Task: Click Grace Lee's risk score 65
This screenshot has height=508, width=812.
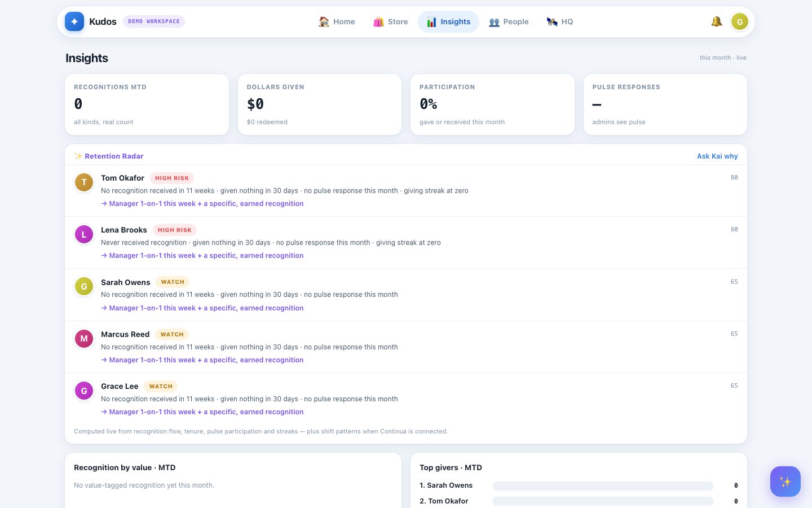Action: pos(734,386)
